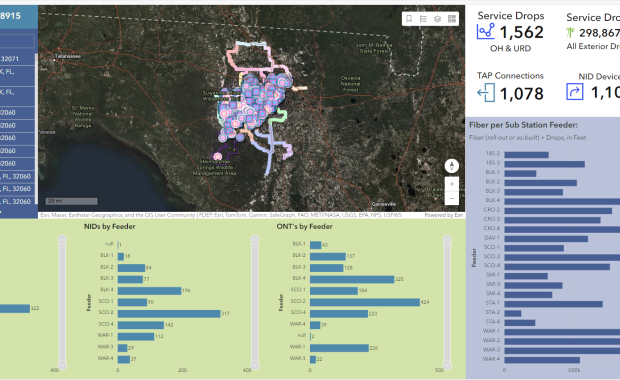Select BLK-3 bar (128) in ONT's chart
The height and width of the screenshot is (380, 620).
pyautogui.click(x=327, y=268)
